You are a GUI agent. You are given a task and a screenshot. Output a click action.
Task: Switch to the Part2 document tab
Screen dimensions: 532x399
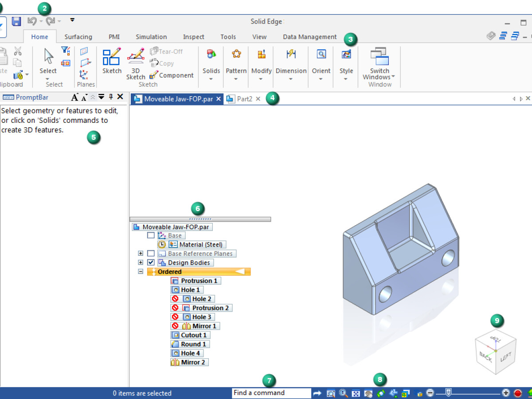coord(244,99)
